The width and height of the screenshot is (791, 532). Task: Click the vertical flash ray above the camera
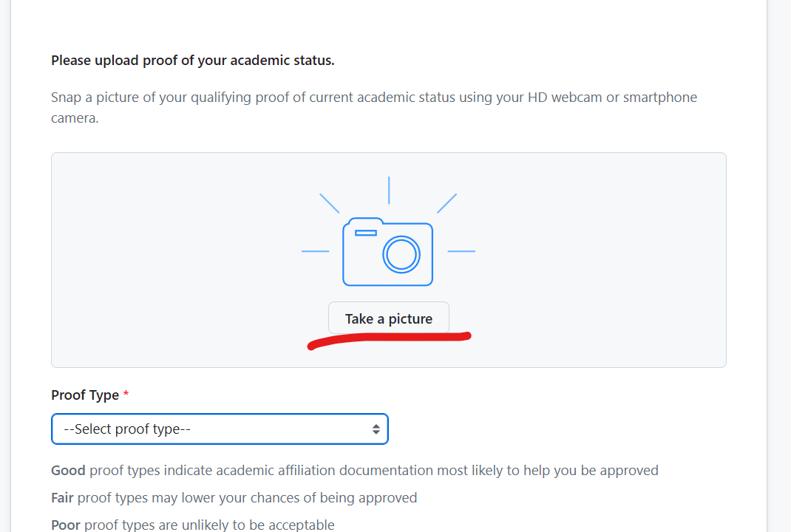point(389,190)
